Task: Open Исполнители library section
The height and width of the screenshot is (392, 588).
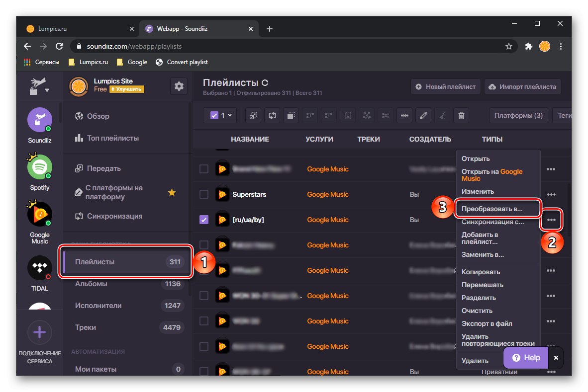Action: [x=127, y=306]
